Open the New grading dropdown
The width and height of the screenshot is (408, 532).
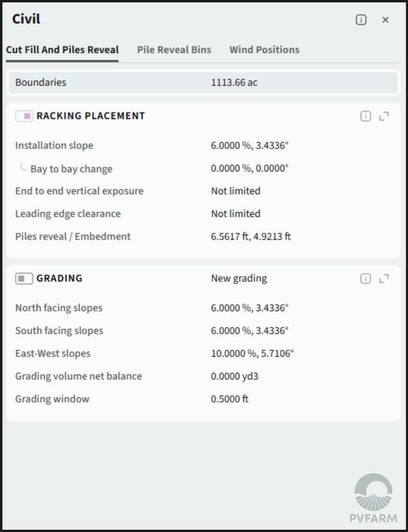pos(239,279)
